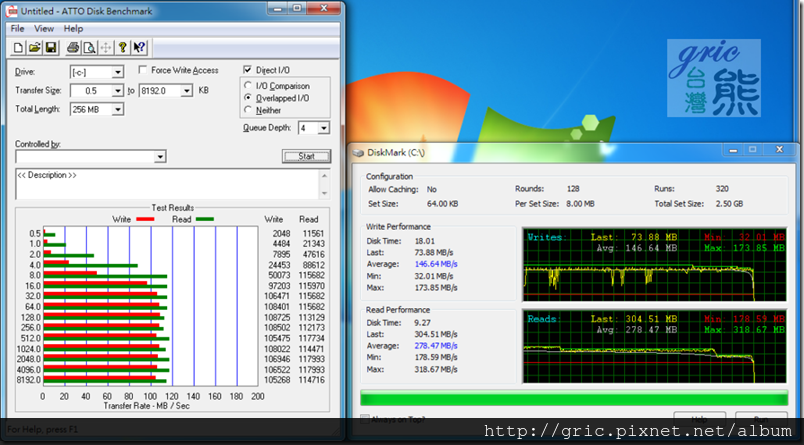Screen dimensions: 804x445
Task: Minimize the DiskMark window
Action: pos(733,150)
